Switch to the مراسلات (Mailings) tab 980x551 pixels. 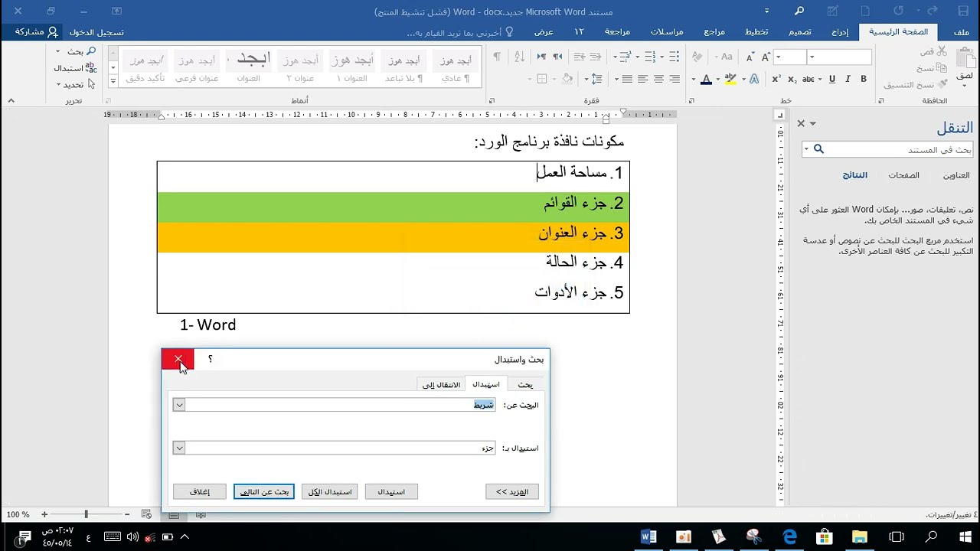point(667,32)
